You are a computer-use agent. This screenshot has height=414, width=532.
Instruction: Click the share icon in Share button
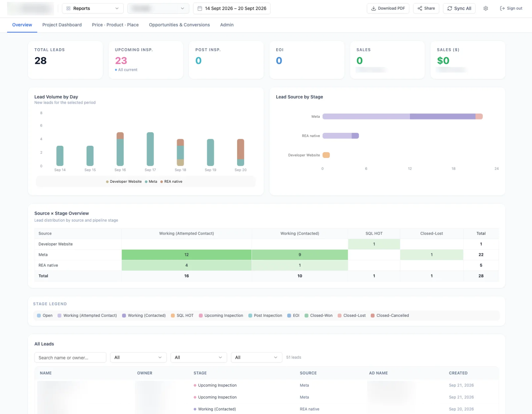pos(420,8)
